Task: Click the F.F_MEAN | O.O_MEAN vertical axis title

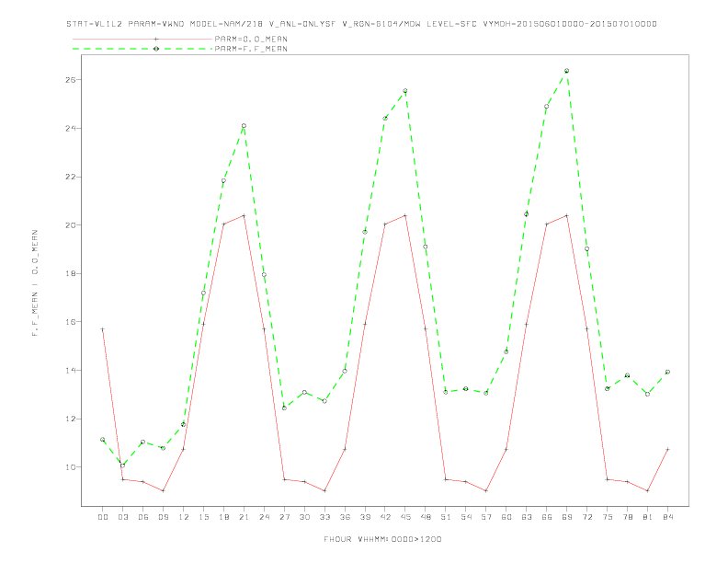Action: 35,282
